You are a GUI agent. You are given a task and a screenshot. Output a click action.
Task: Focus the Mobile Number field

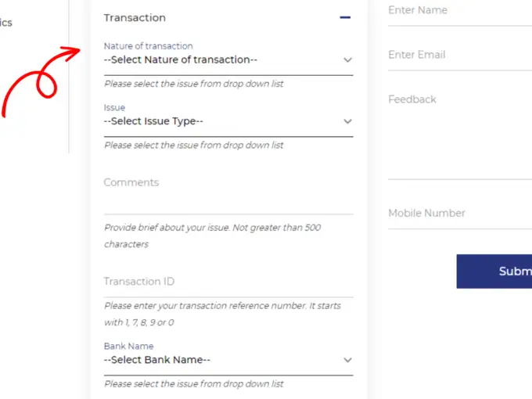pyautogui.click(x=459, y=213)
